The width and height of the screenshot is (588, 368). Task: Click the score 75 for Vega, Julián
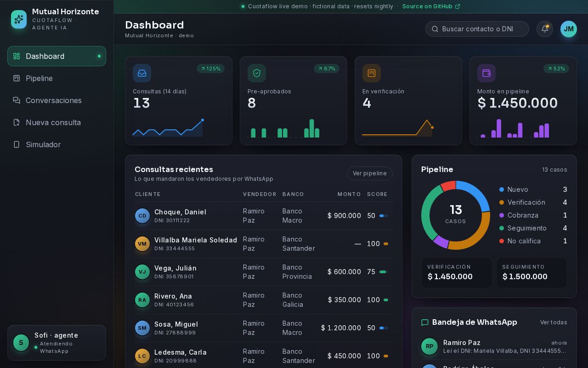371,272
